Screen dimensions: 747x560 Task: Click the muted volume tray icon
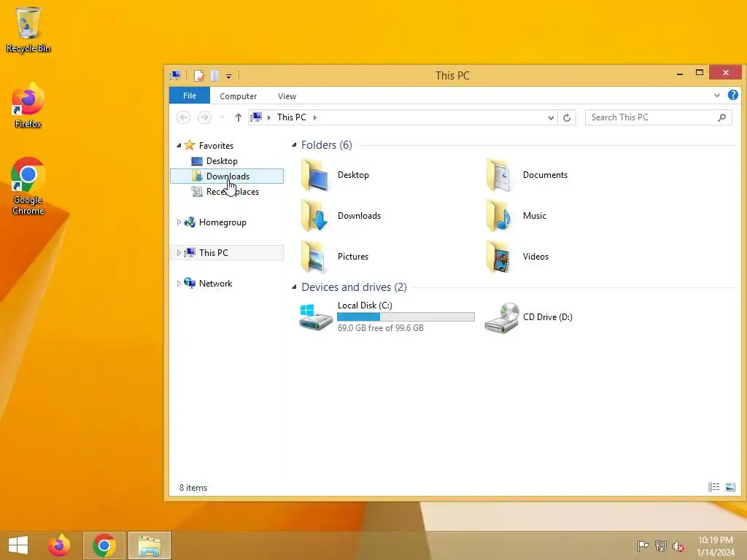(x=678, y=546)
